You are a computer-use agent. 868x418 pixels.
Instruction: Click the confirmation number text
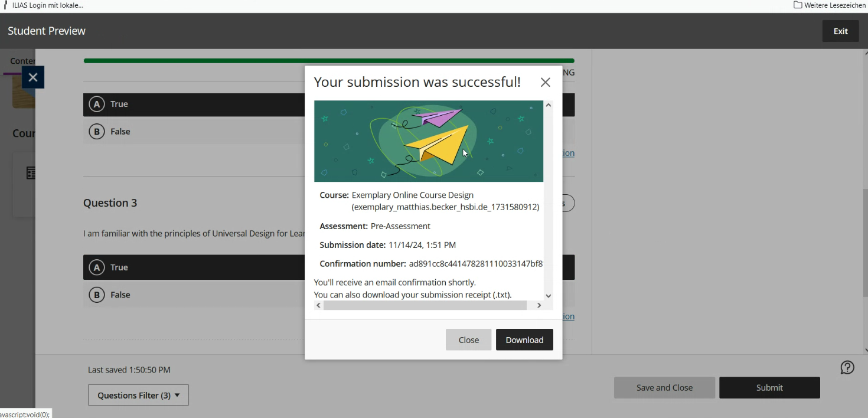[x=475, y=264]
